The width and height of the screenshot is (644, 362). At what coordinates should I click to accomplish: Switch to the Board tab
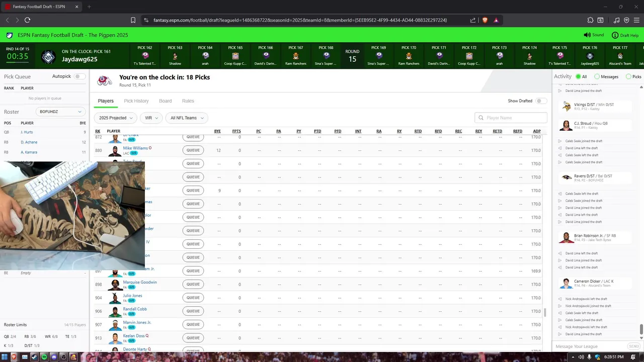pos(166,101)
